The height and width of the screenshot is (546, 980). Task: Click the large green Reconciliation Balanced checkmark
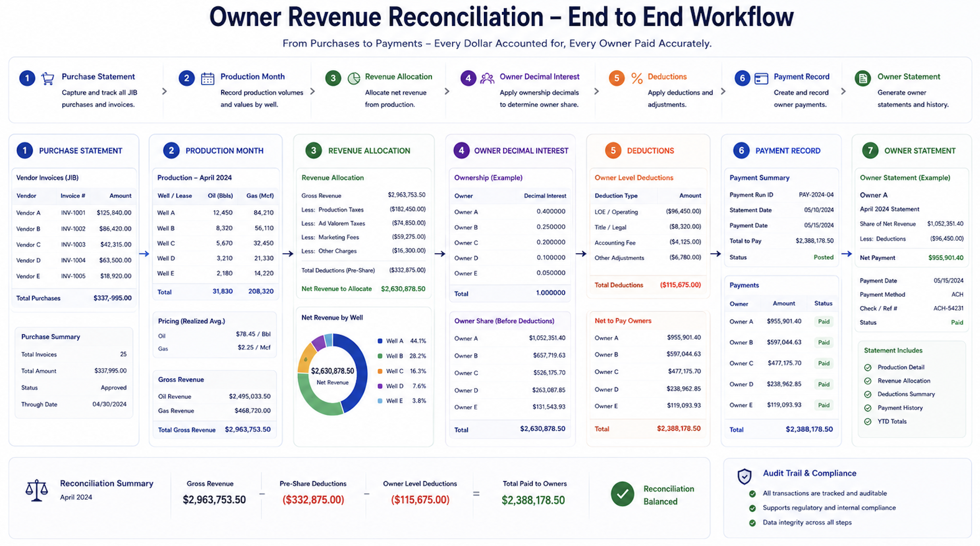(622, 494)
